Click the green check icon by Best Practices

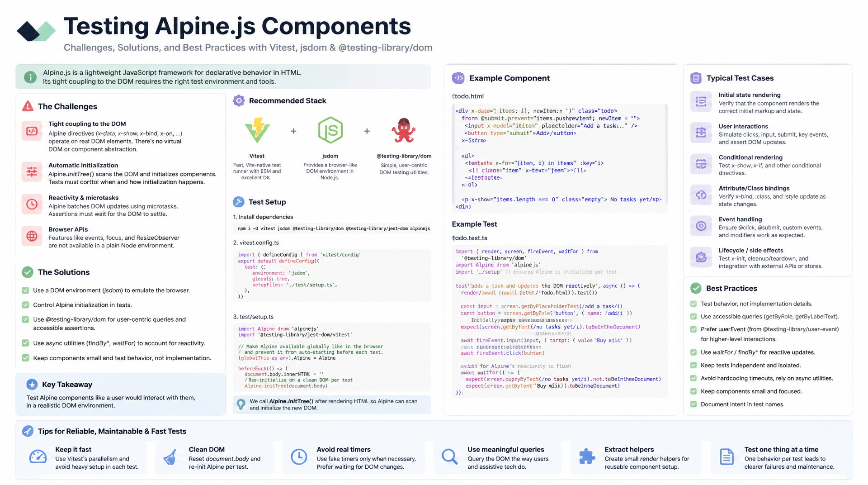[696, 288]
